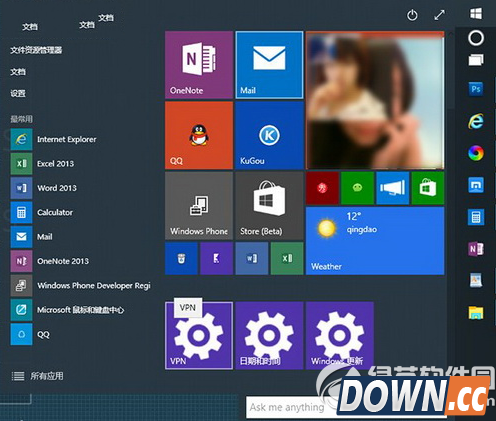Launch Photoshop from the taskbar
Screen dimensions: 496x421
(476, 89)
